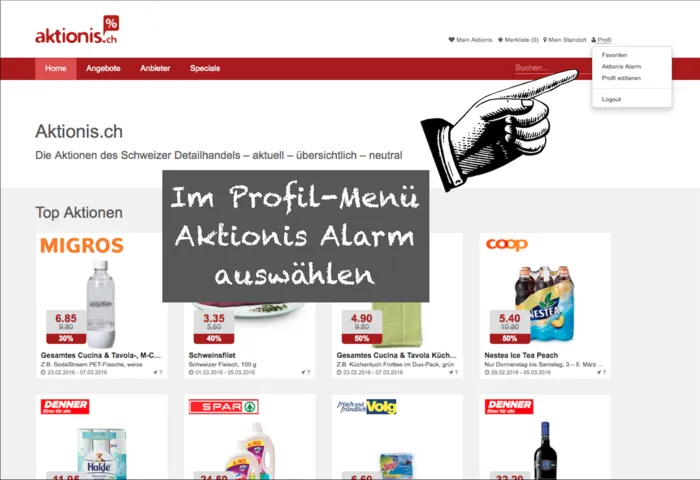Open Mein Aktionis heart link
Image resolution: width=700 pixels, height=480 pixels.
[x=470, y=40]
